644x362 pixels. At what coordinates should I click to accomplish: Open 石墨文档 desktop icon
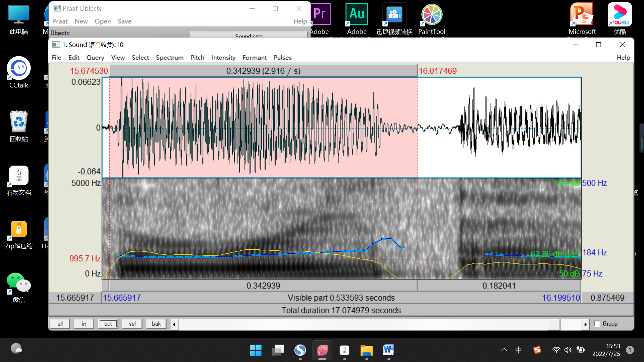click(19, 180)
